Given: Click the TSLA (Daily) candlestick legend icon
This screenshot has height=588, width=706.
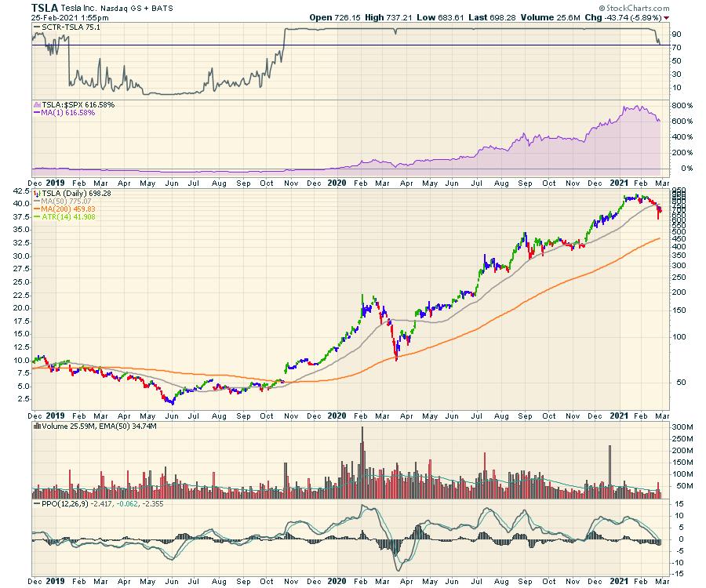Looking at the screenshot, I should click(36, 192).
